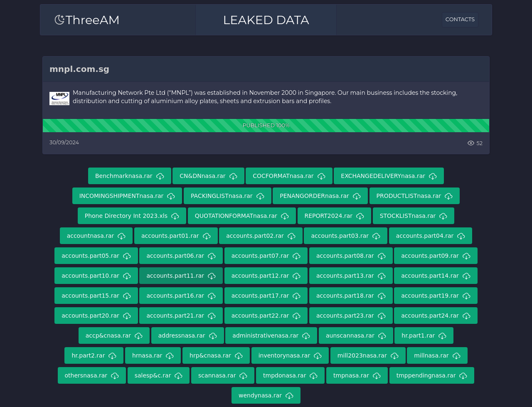Click download cloud icon on accounts.part05.rar
The height and width of the screenshot is (407, 532).
[x=127, y=256]
